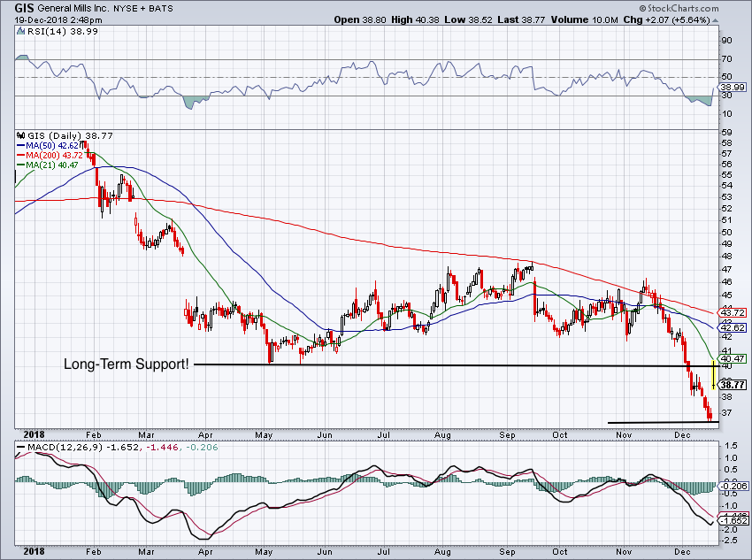Select the MA(50) 42.62 legend text
The image size is (752, 560).
(52, 145)
